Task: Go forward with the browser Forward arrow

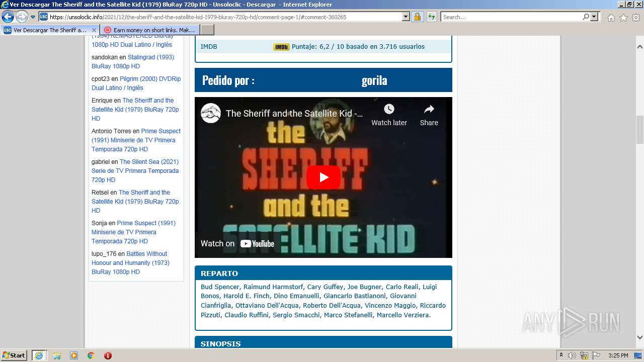Action: (x=22, y=17)
